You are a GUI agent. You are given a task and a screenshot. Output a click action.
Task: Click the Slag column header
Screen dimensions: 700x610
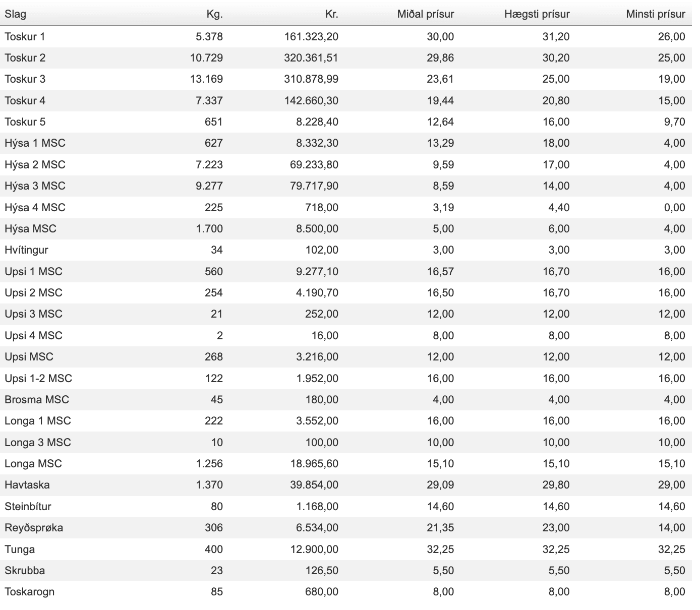click(15, 14)
